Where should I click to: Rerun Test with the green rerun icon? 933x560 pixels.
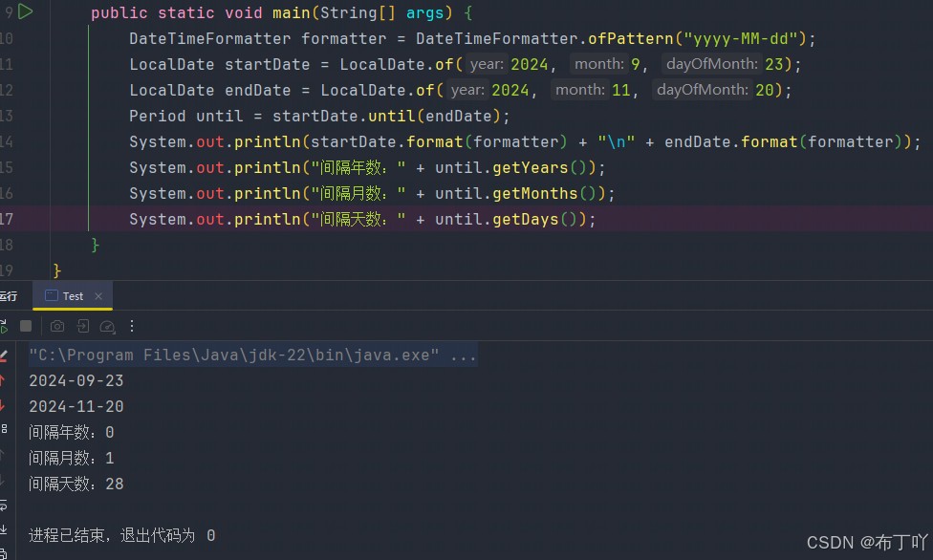pyautogui.click(x=3, y=326)
